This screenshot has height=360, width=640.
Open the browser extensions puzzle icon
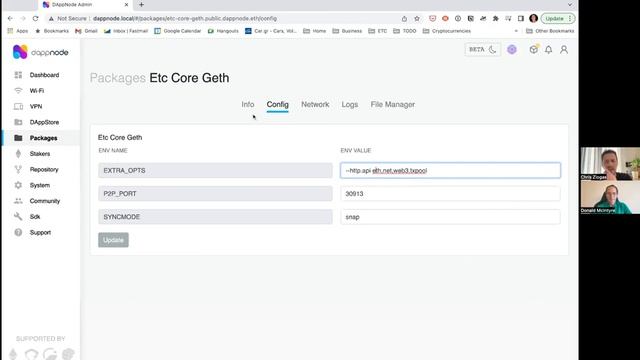pos(496,19)
